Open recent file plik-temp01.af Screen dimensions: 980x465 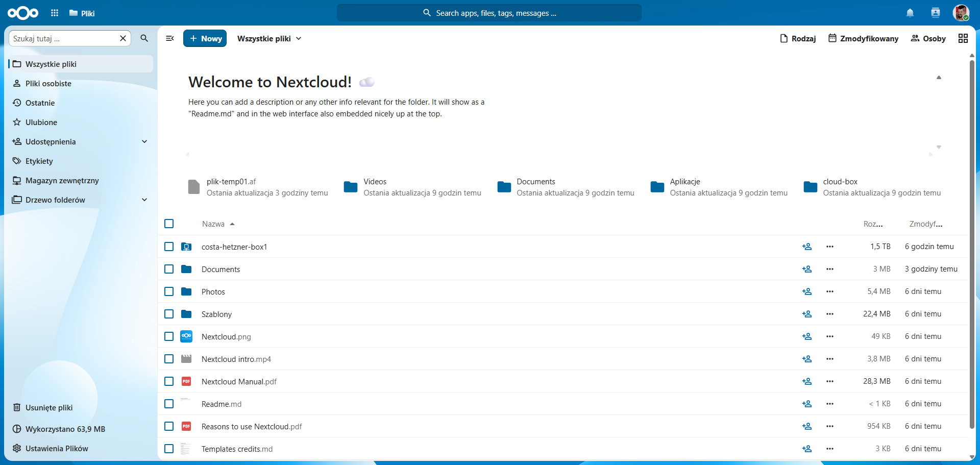(258, 187)
